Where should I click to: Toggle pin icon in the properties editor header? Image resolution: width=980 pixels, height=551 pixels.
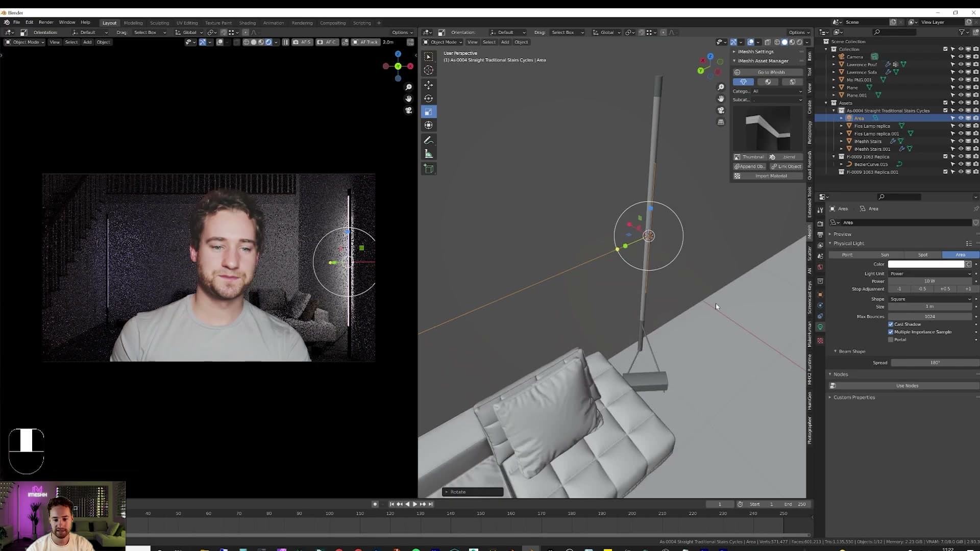click(x=976, y=209)
